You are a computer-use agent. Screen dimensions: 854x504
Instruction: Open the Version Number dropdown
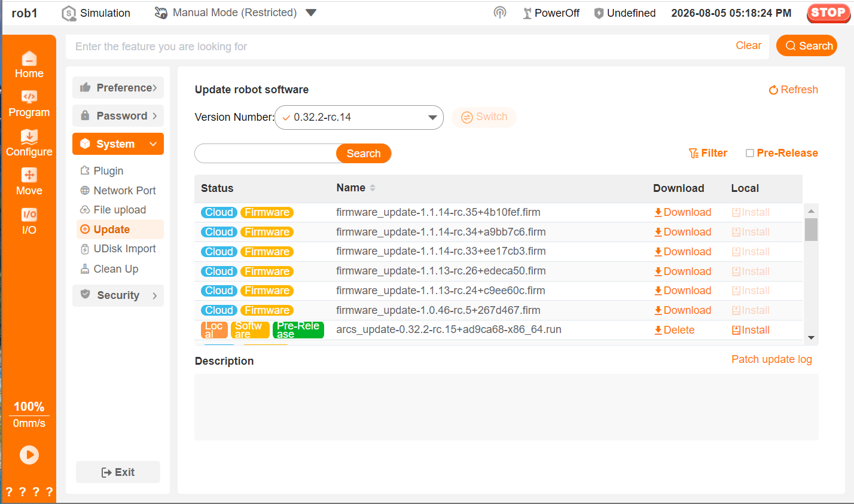(x=359, y=117)
